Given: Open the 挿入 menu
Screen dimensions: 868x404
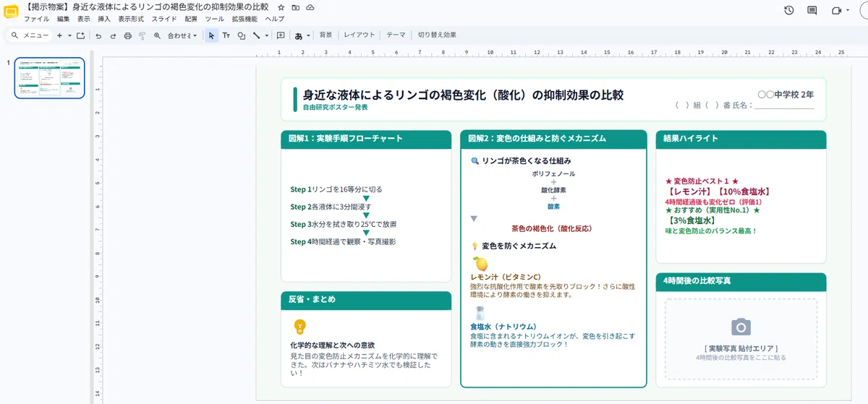Looking at the screenshot, I should tap(104, 19).
